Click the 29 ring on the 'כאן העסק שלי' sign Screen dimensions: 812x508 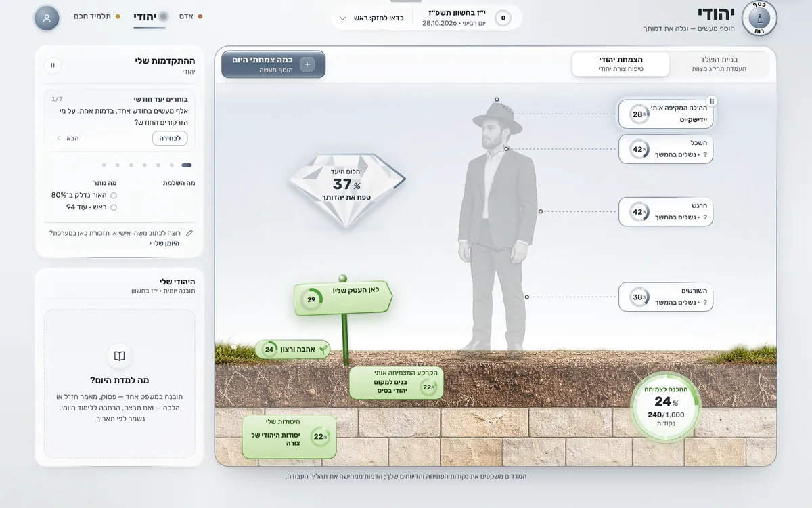coord(311,299)
